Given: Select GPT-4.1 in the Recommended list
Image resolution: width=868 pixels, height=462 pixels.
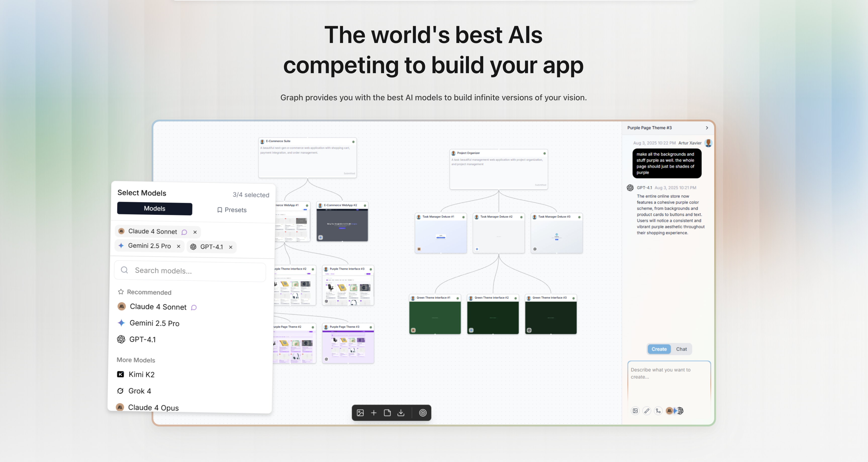Looking at the screenshot, I should pyautogui.click(x=136, y=339).
